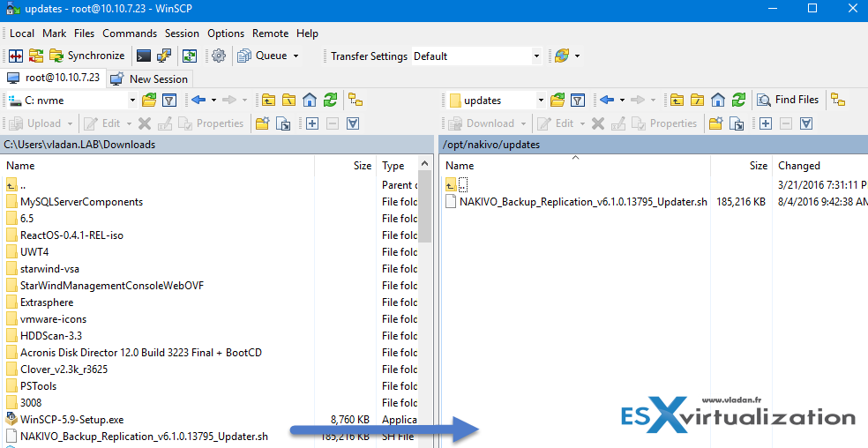Open terminal console icon
This screenshot has height=448, width=868.
coord(144,56)
